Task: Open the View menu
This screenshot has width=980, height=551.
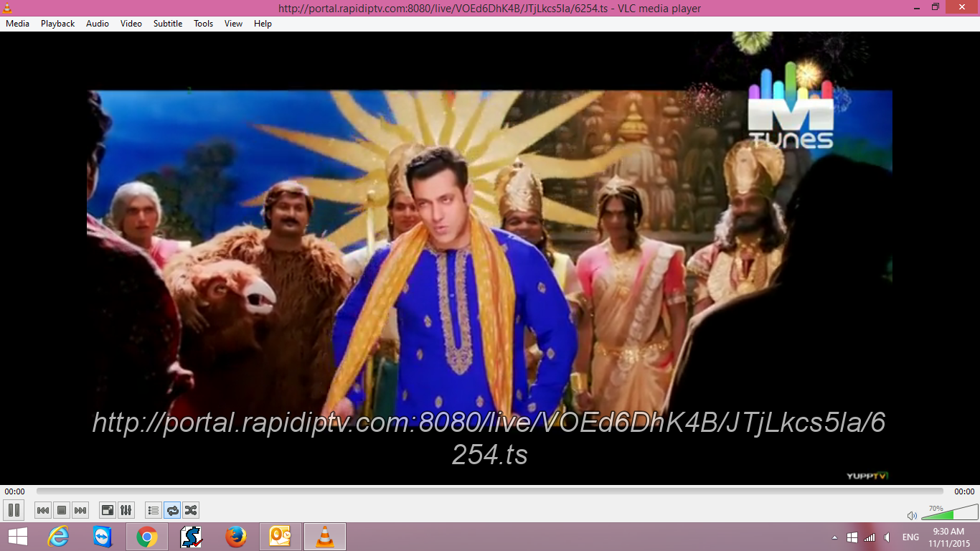Action: tap(233, 24)
